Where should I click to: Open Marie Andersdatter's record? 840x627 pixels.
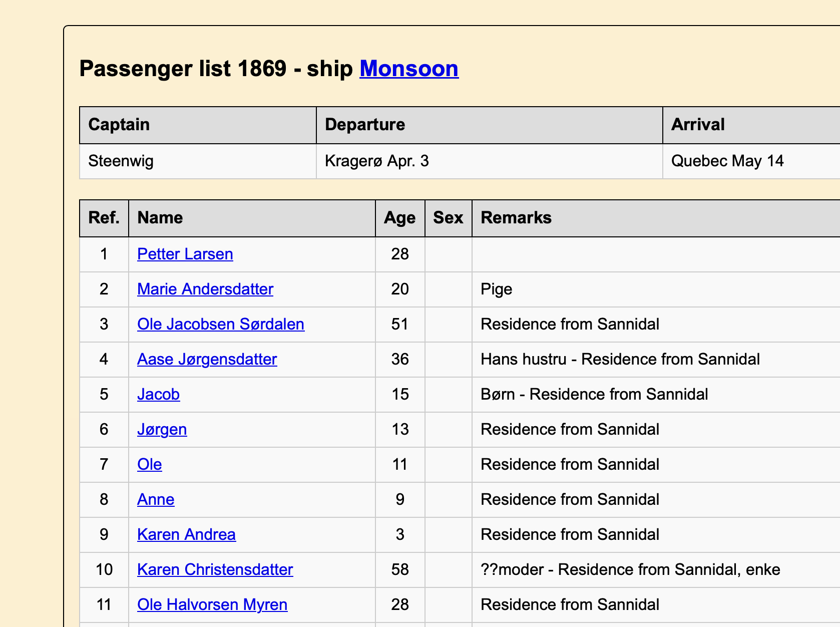[205, 289]
